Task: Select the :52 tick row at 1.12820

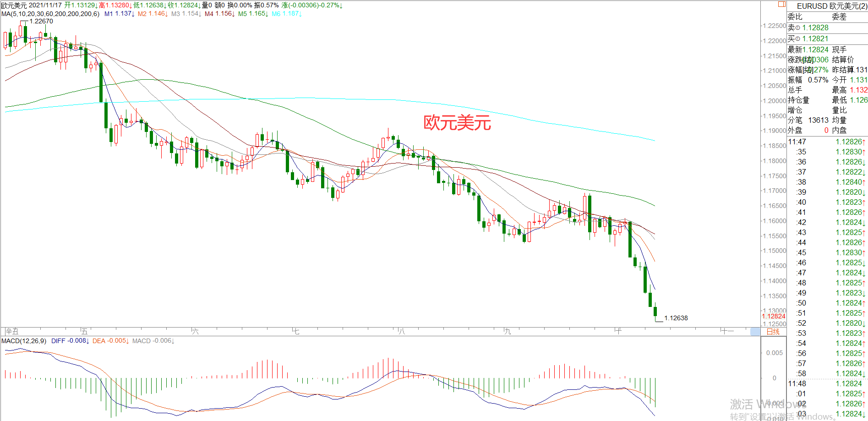Action: click(827, 323)
